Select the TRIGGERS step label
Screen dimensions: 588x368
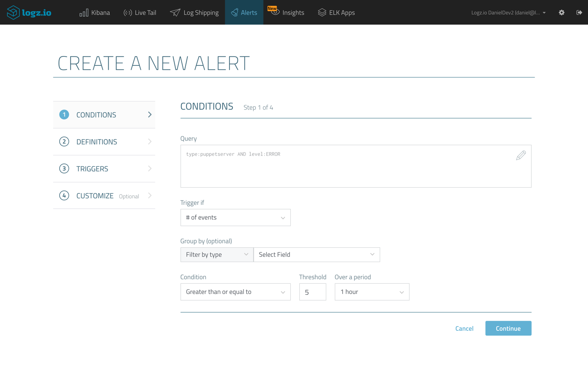[92, 169]
